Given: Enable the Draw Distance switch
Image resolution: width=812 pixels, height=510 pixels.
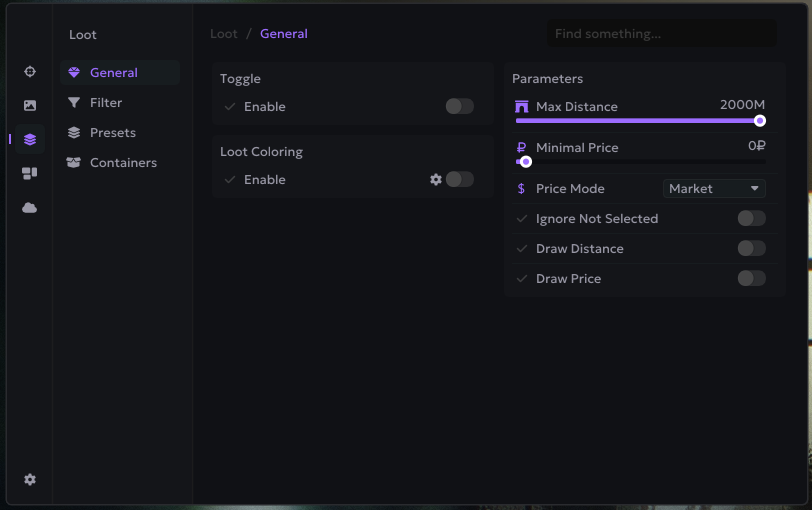Looking at the screenshot, I should (x=751, y=249).
